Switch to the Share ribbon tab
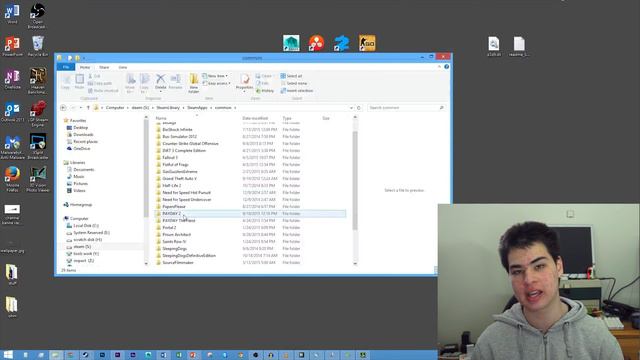The height and width of the screenshot is (360, 640). [x=104, y=67]
